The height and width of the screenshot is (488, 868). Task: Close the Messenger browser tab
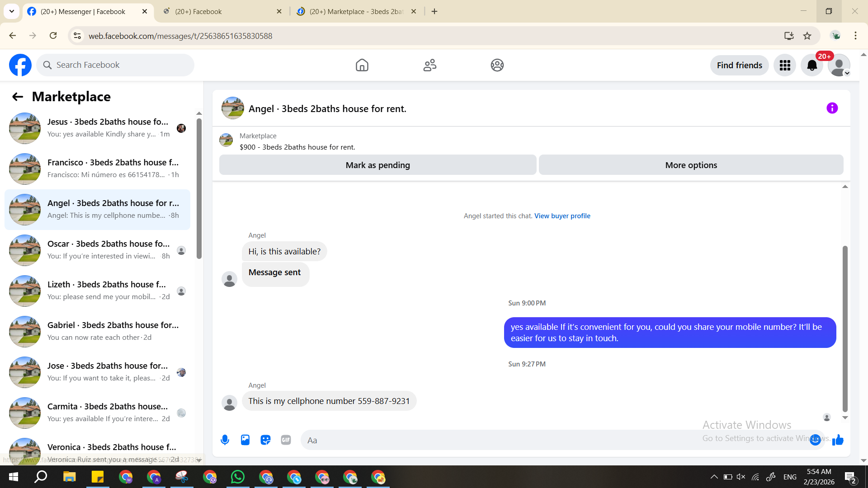[145, 12]
